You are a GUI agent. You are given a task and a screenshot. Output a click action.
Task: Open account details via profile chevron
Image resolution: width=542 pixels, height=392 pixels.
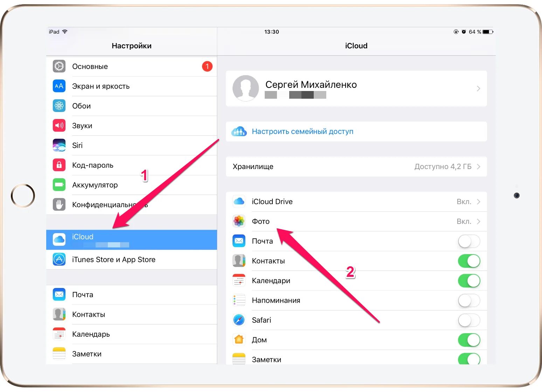pyautogui.click(x=478, y=89)
